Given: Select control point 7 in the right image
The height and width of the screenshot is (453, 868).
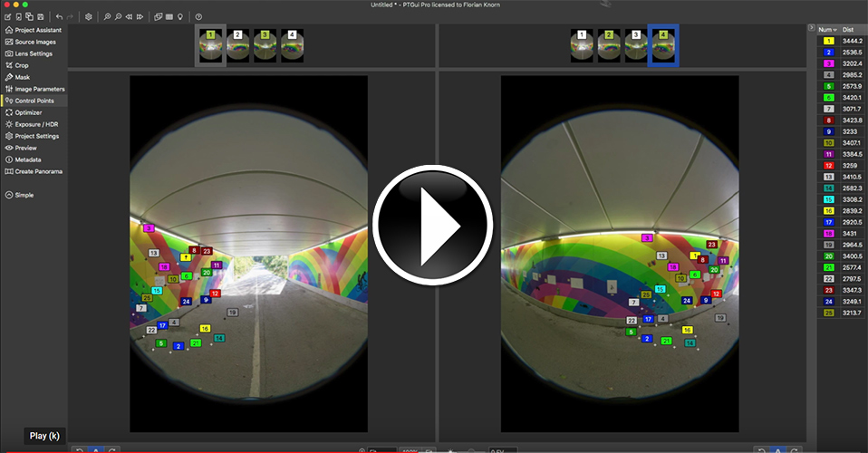Looking at the screenshot, I should pyautogui.click(x=634, y=303).
